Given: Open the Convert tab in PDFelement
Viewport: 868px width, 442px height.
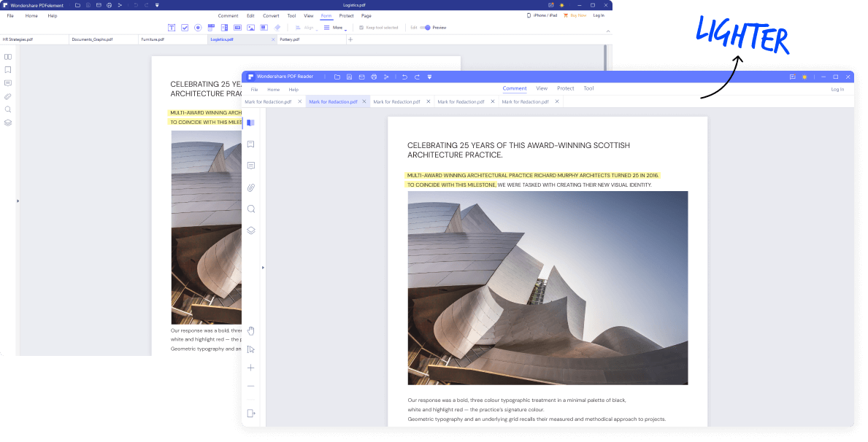Looking at the screenshot, I should tap(271, 16).
